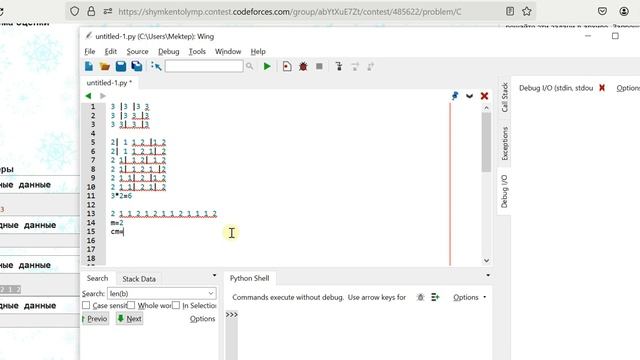This screenshot has width=640, height=360.
Task: Close the Debug I/O panel with the red X
Action: [602, 88]
